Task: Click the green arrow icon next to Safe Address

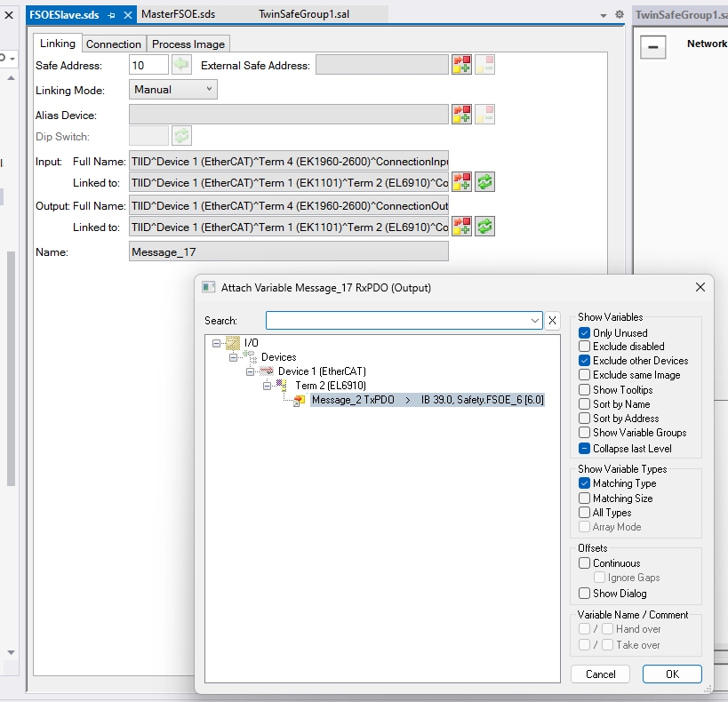Action: pyautogui.click(x=181, y=64)
